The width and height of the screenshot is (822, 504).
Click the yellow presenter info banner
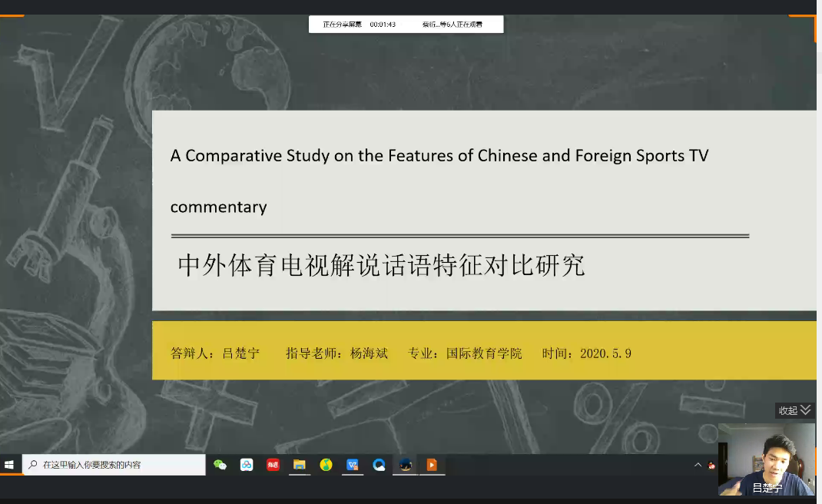pos(484,351)
